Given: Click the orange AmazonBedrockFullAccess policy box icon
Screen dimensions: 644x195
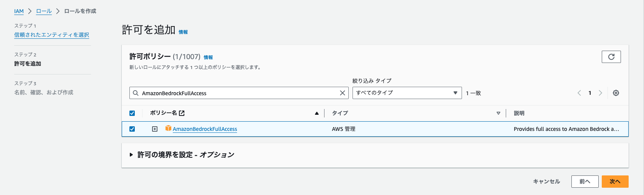Looking at the screenshot, I should pos(168,128).
